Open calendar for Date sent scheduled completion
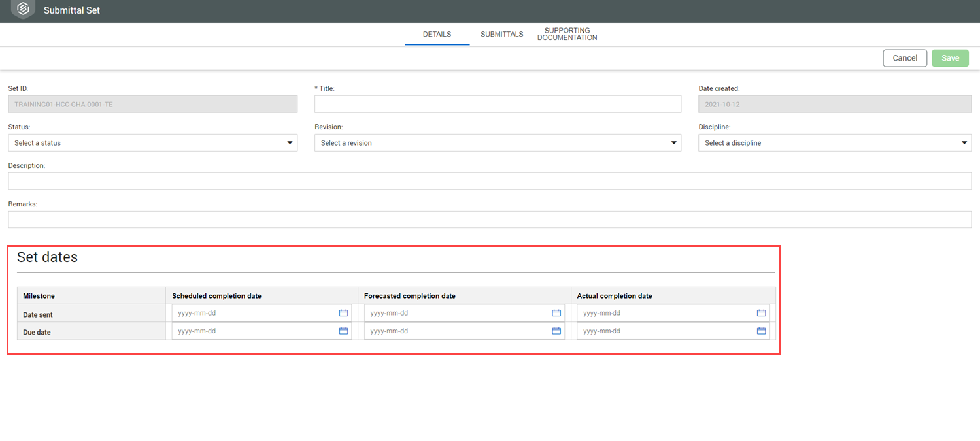The width and height of the screenshot is (980, 441). point(343,313)
